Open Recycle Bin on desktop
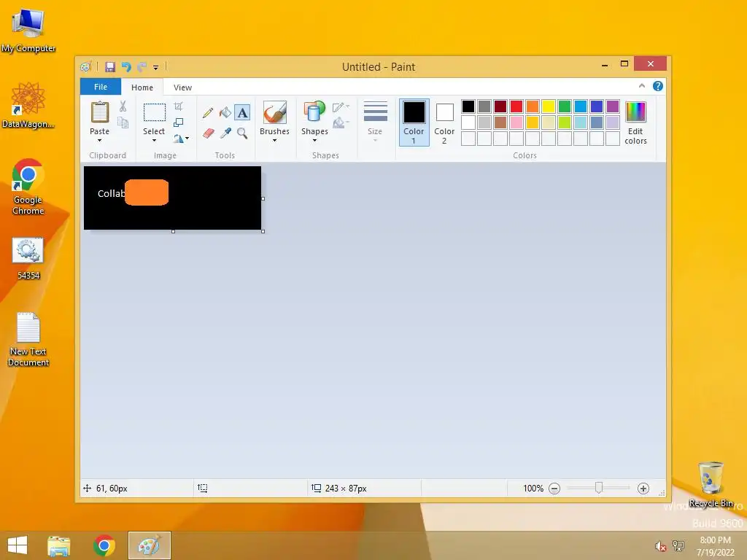The width and height of the screenshot is (747, 560). pyautogui.click(x=711, y=484)
